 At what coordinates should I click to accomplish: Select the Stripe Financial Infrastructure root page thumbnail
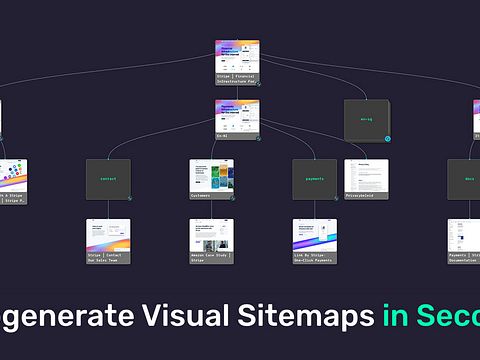(237, 63)
